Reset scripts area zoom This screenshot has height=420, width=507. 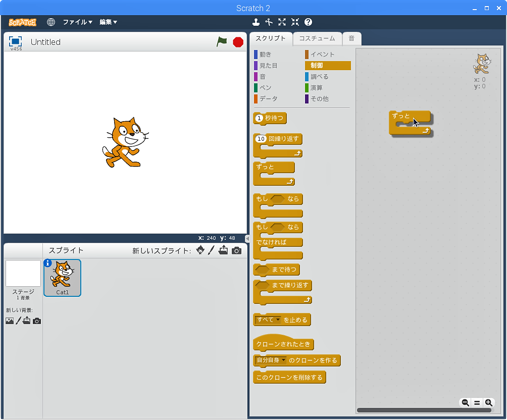(x=477, y=402)
